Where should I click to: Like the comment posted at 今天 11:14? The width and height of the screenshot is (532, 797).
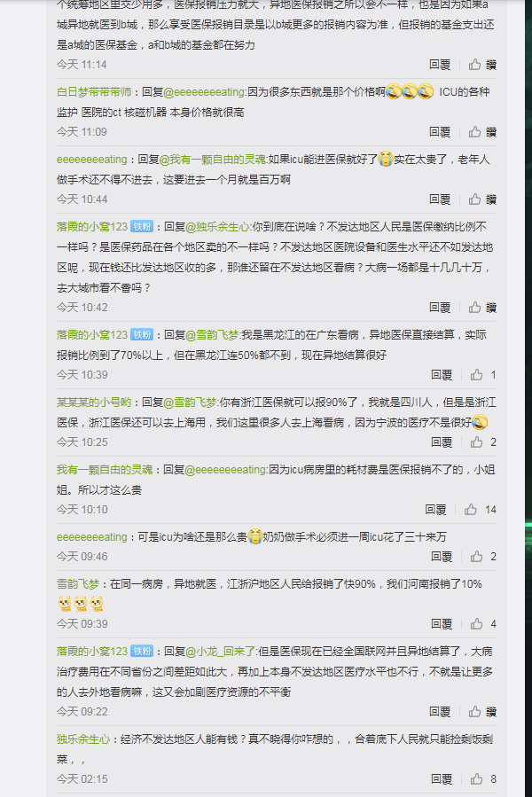tap(482, 65)
